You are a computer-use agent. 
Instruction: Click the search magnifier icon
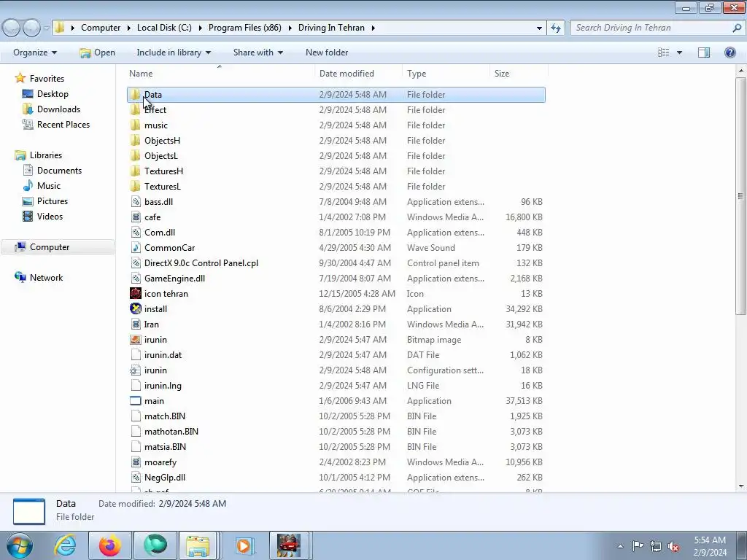point(737,28)
